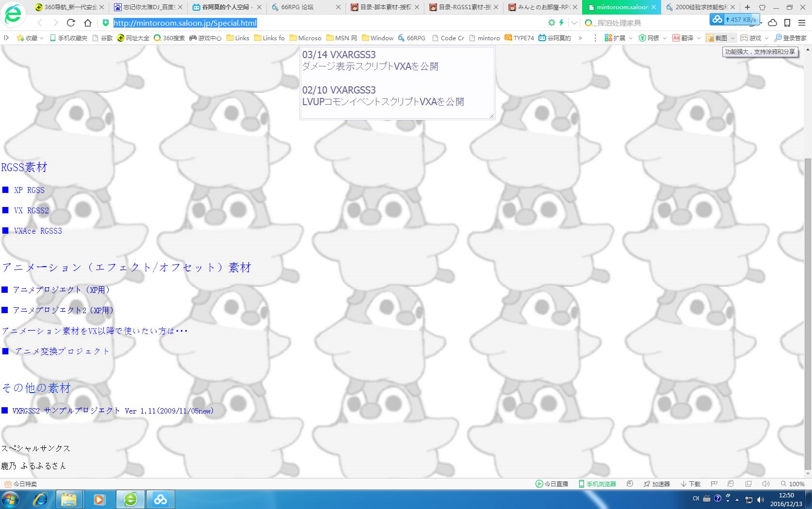Reload the page with the refresh icon
812x509 pixels.
(x=71, y=23)
